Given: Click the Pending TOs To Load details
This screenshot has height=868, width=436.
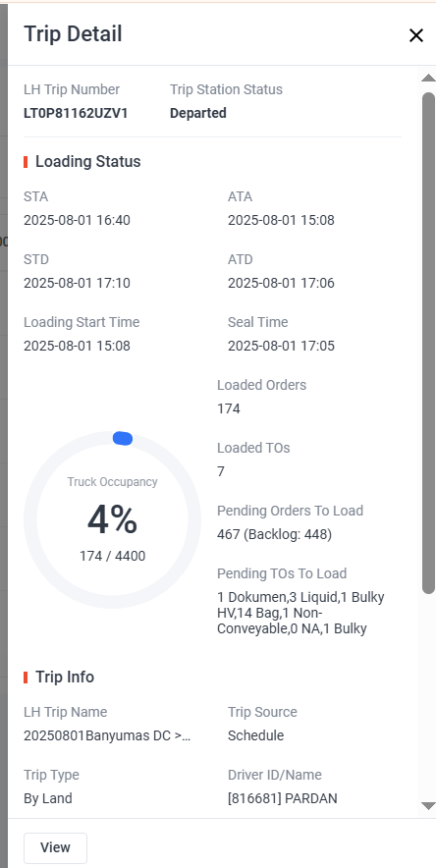Looking at the screenshot, I should [300, 613].
